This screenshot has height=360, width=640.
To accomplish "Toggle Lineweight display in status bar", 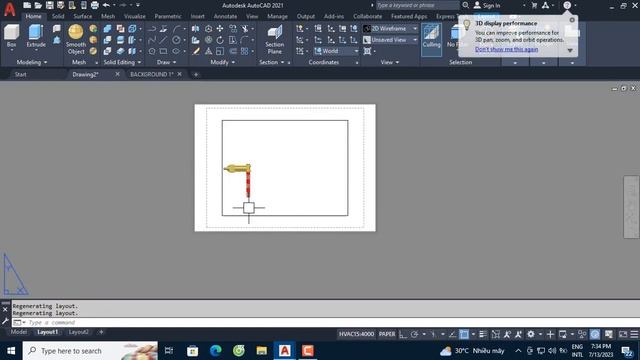I will (483, 334).
